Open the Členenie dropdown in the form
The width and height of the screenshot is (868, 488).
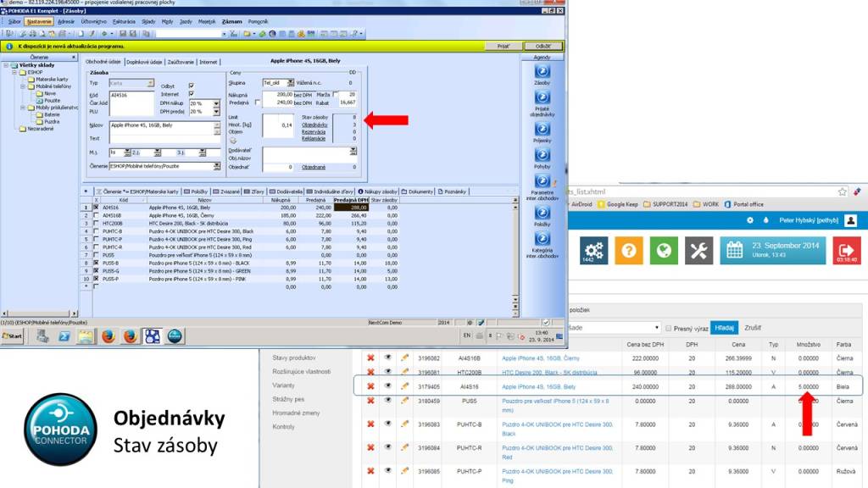[x=216, y=166]
